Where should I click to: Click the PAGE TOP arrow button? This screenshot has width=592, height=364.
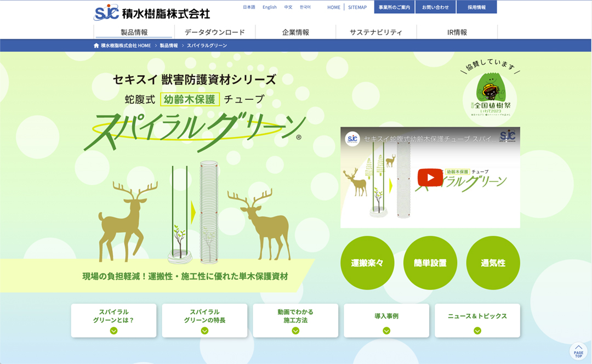pyautogui.click(x=578, y=351)
